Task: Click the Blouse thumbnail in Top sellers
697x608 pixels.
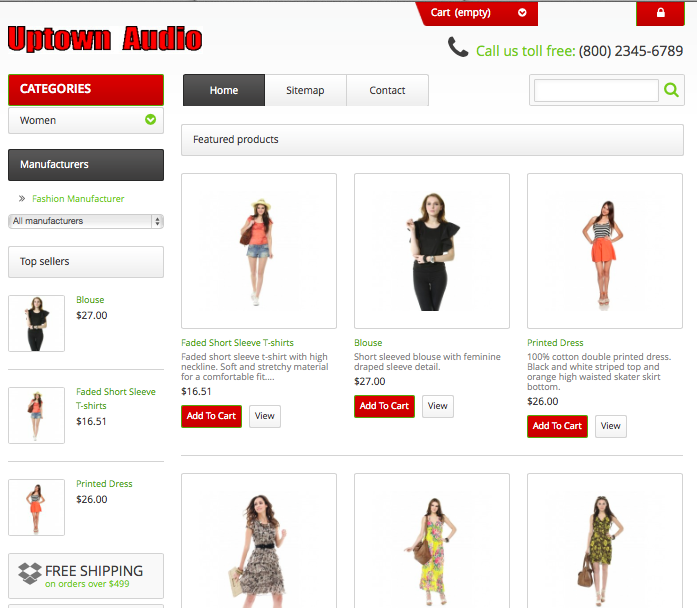Action: click(x=36, y=323)
